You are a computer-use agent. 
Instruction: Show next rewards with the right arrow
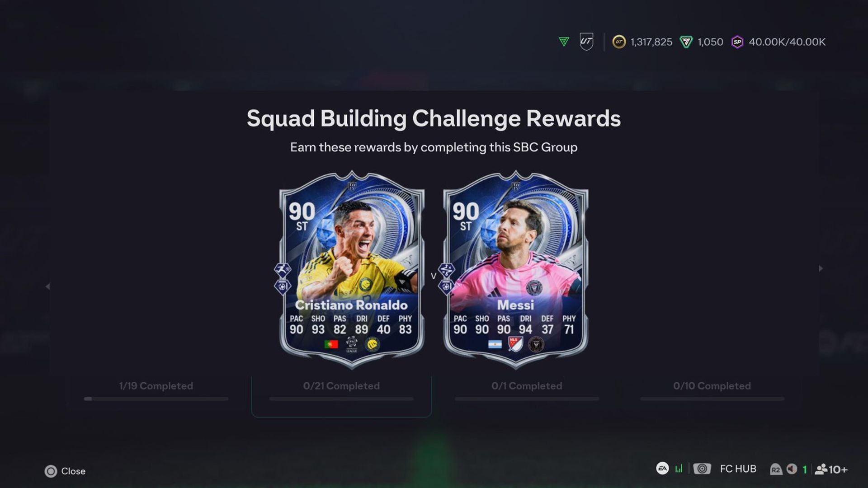tap(821, 268)
